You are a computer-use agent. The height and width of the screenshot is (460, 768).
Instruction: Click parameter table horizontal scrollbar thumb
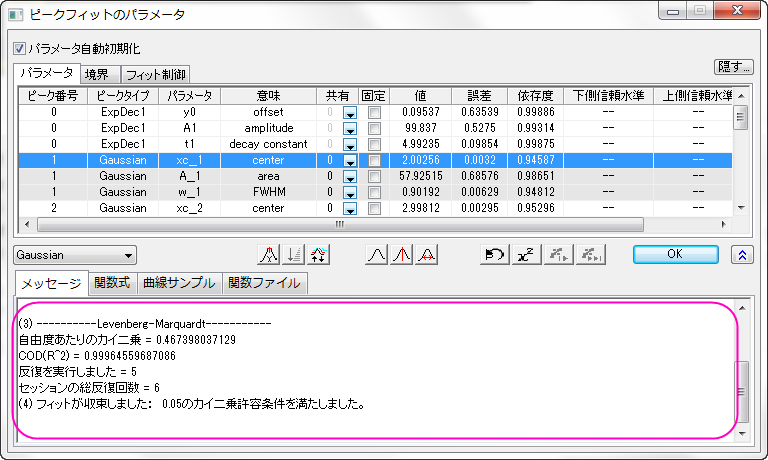point(340,224)
